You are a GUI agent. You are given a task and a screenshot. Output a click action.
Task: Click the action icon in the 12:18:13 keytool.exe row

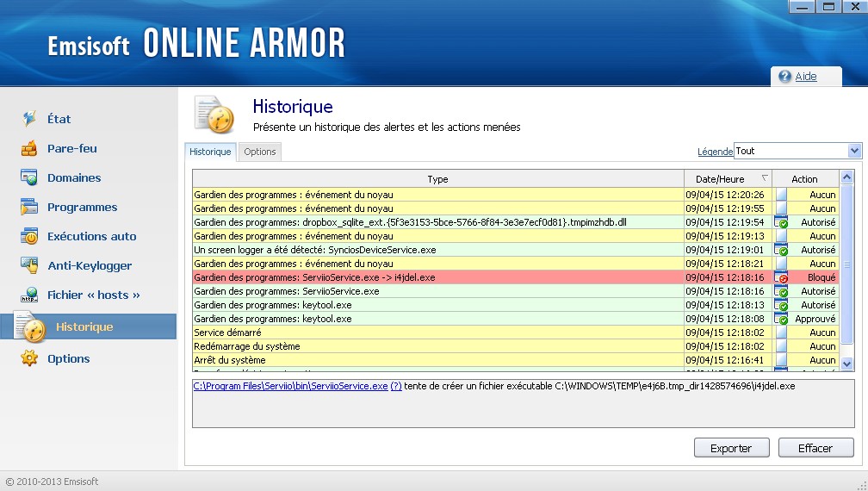tap(781, 305)
